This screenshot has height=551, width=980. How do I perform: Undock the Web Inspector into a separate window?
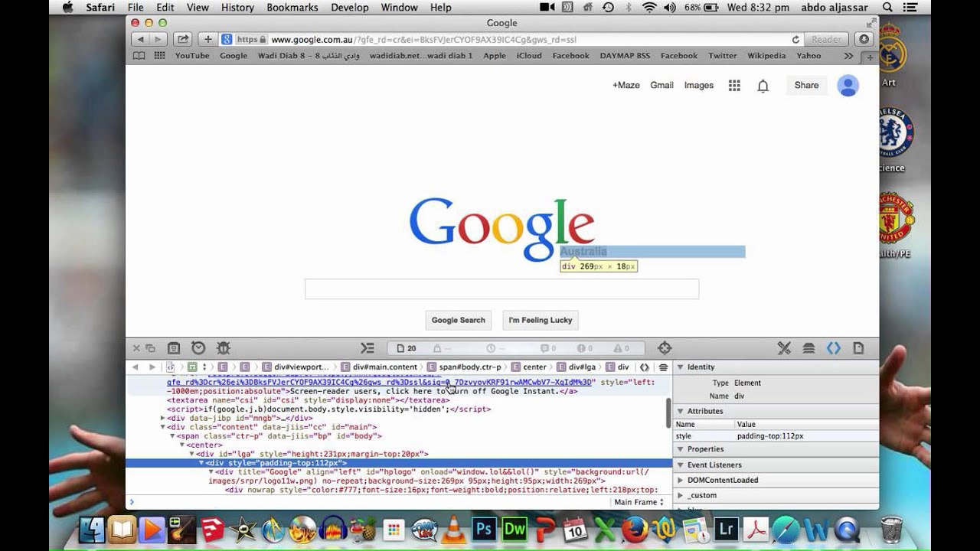(150, 348)
